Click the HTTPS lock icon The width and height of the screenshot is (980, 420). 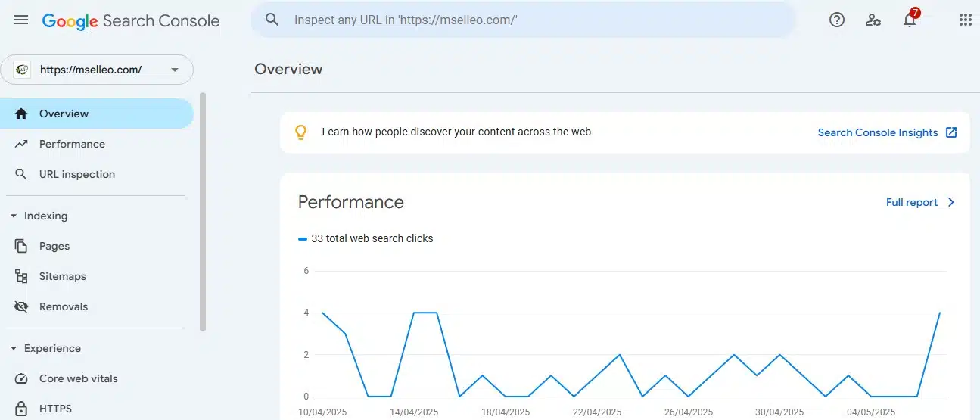pos(21,409)
